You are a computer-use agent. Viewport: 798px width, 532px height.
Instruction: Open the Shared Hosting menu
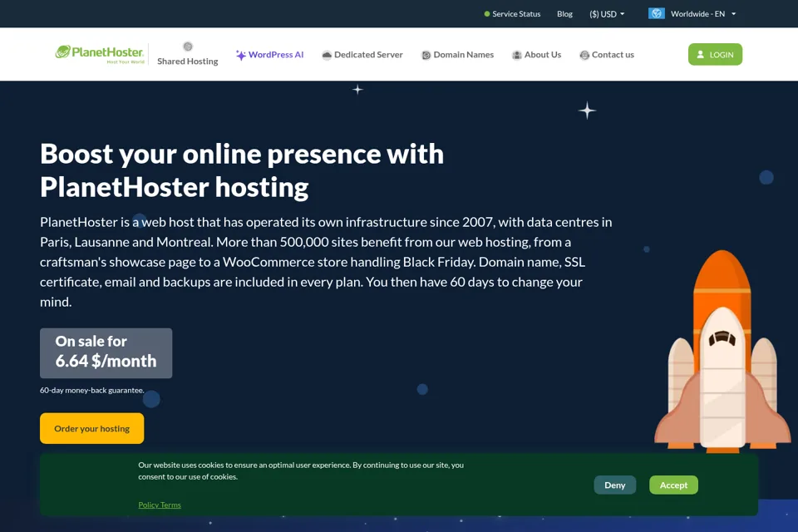point(188,55)
